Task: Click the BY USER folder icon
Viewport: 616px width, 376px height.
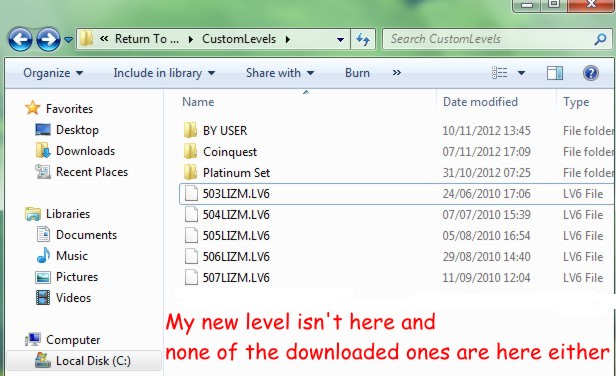Action: point(191,130)
